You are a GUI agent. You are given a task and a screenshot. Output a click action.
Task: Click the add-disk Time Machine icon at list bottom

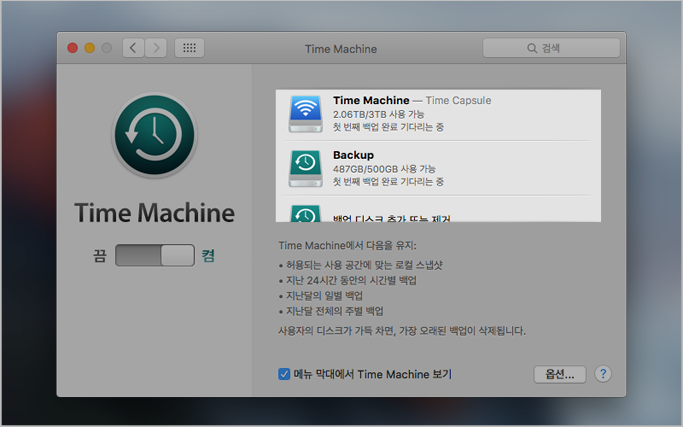[x=305, y=214]
